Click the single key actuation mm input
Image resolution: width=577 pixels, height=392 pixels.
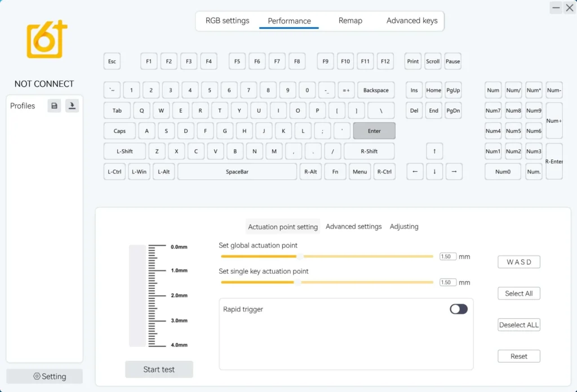click(447, 282)
